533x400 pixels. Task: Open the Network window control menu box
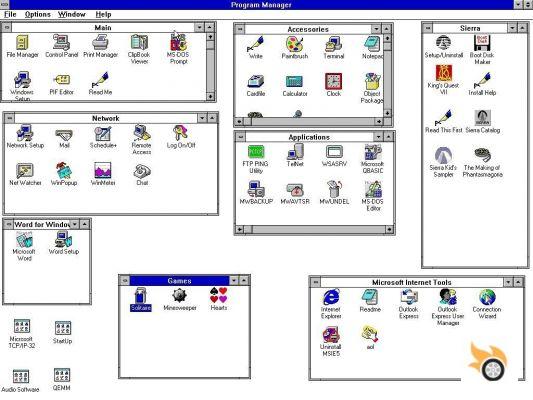10,118
